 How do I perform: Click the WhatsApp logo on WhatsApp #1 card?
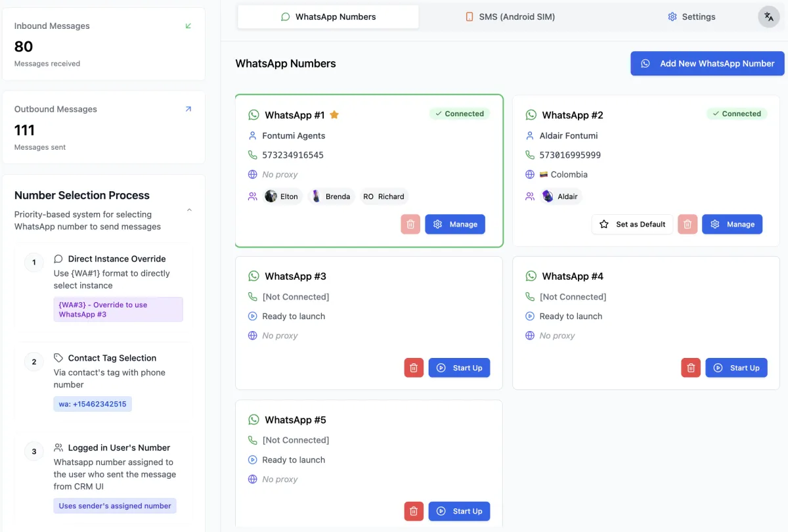point(254,115)
